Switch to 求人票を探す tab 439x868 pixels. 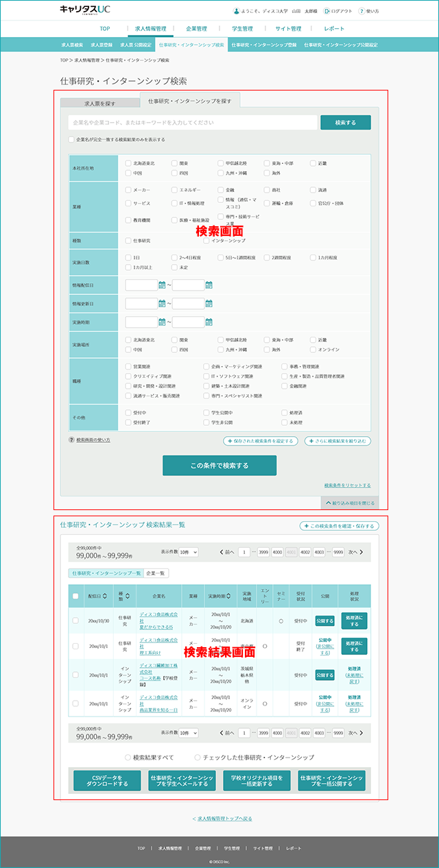[99, 104]
